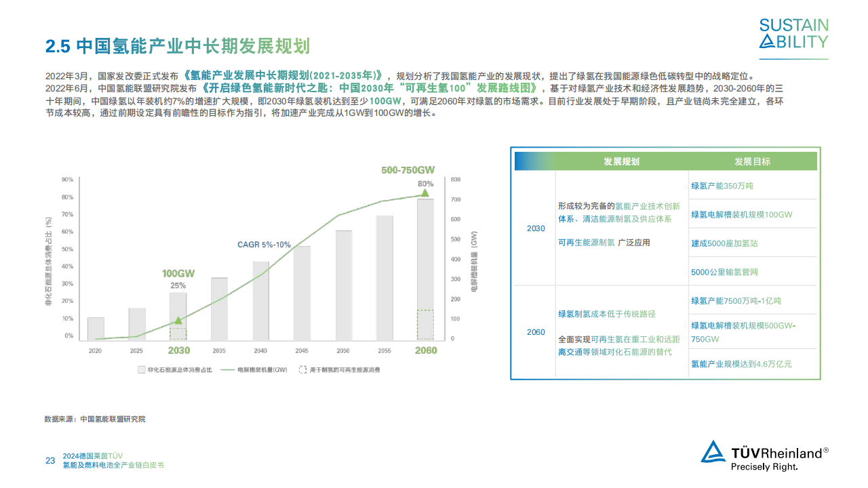Viewport: 868px width, 488px height.
Task: Click the text 可再生能源制氢 广泛应用
Action: 604,242
